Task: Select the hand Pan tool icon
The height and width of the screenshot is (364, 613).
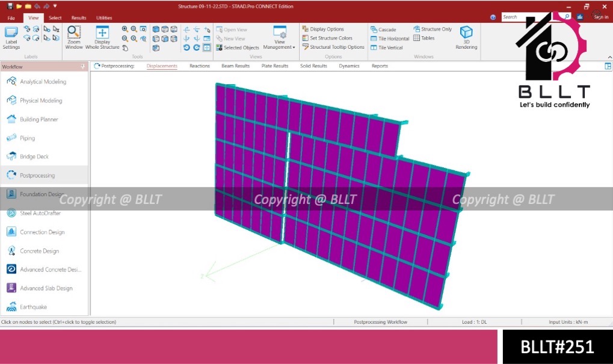Action: [125, 48]
